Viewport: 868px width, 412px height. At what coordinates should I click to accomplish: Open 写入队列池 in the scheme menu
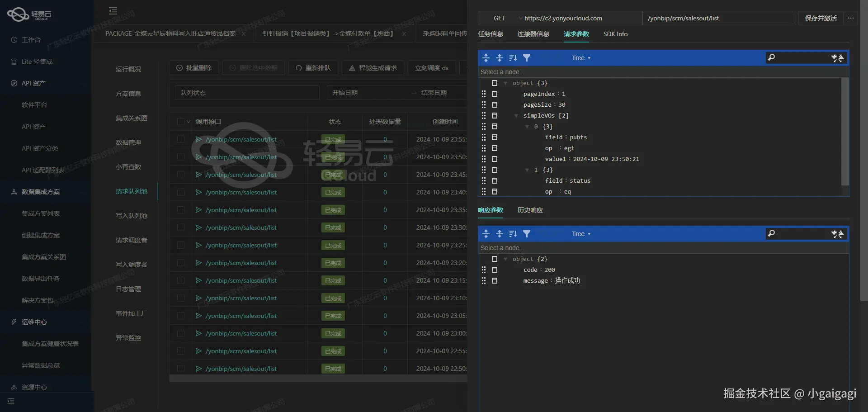pos(132,216)
